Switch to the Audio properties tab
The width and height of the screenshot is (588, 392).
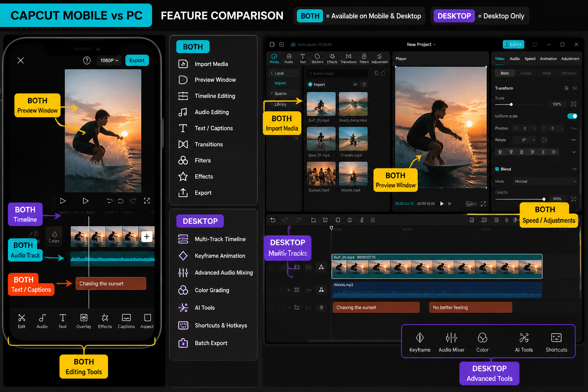514,59
